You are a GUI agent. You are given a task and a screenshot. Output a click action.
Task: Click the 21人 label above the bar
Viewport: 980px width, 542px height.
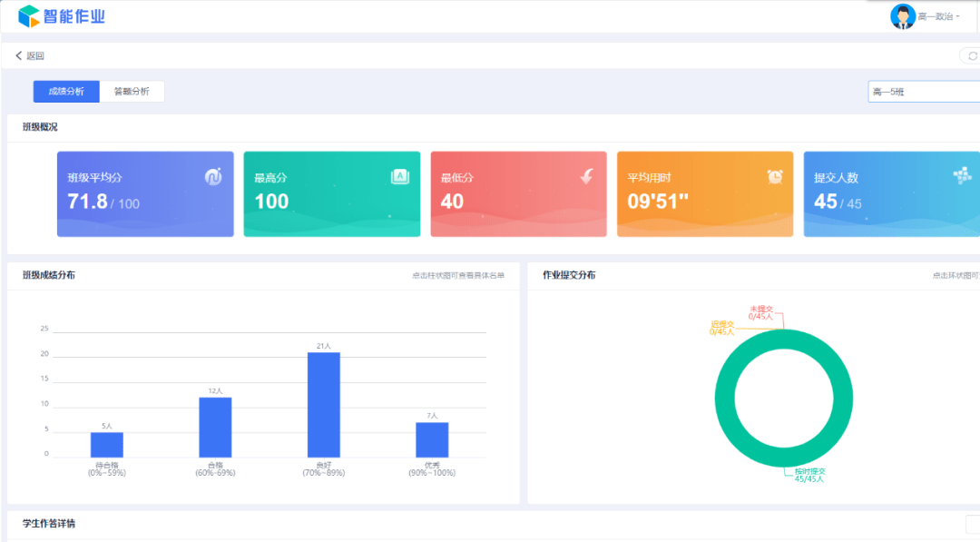tap(324, 346)
